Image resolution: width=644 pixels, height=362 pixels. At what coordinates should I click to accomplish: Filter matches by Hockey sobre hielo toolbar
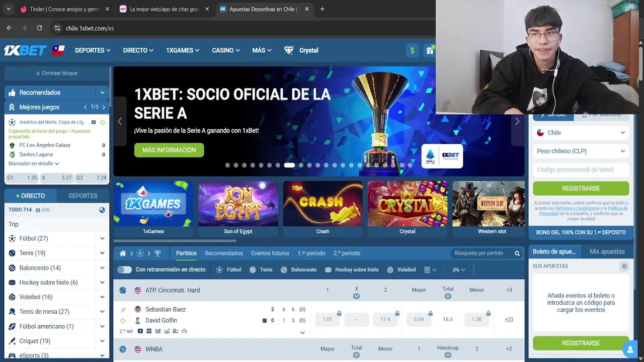click(x=352, y=269)
